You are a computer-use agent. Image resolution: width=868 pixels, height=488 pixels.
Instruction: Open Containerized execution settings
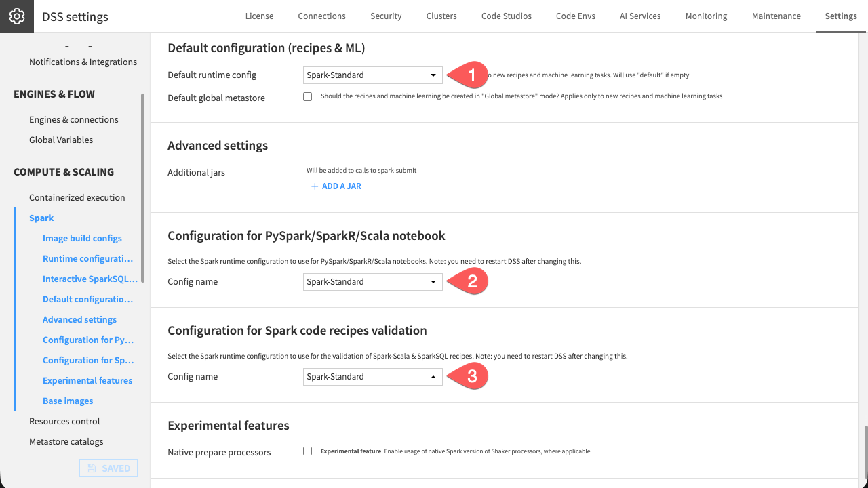tap(77, 197)
